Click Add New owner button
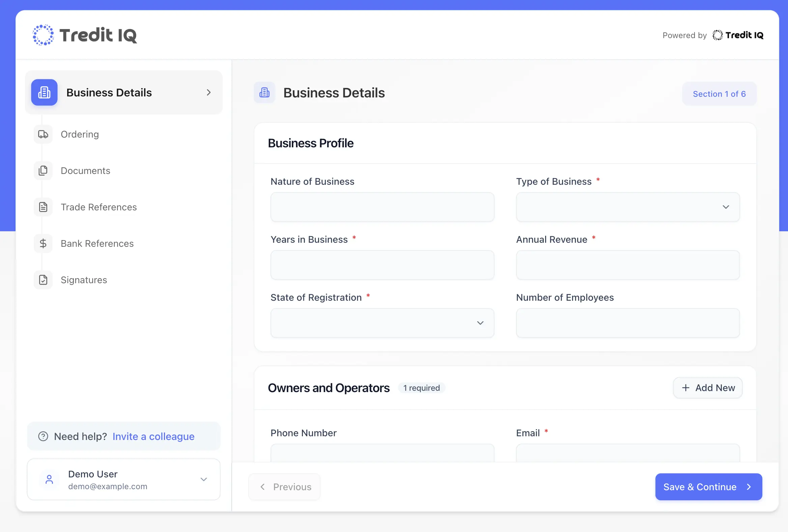The image size is (788, 532). (707, 388)
